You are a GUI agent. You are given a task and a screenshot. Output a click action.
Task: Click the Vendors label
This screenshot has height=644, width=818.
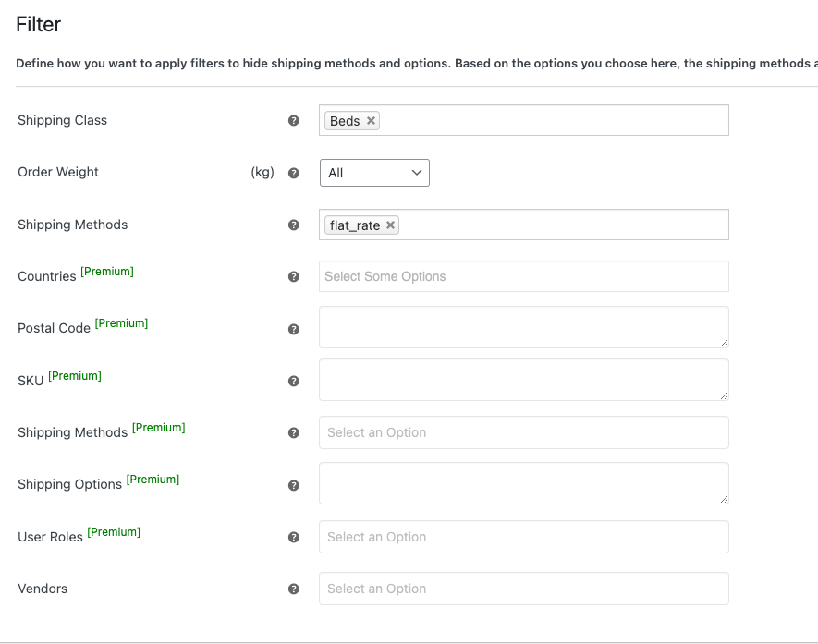43,589
